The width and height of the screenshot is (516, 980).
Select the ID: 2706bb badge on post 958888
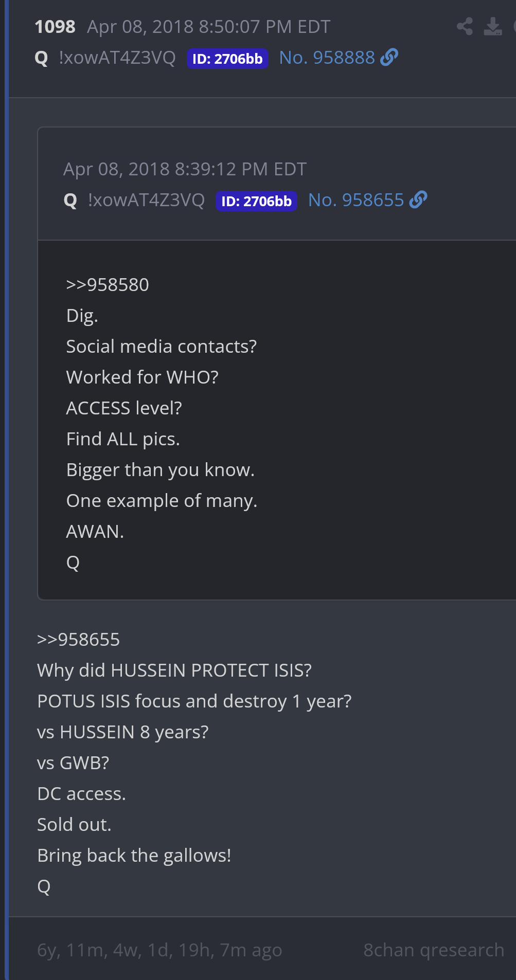pyautogui.click(x=227, y=59)
